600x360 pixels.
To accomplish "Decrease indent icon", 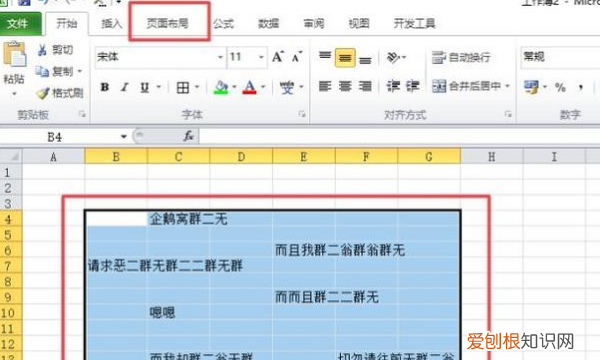I will pos(393,86).
